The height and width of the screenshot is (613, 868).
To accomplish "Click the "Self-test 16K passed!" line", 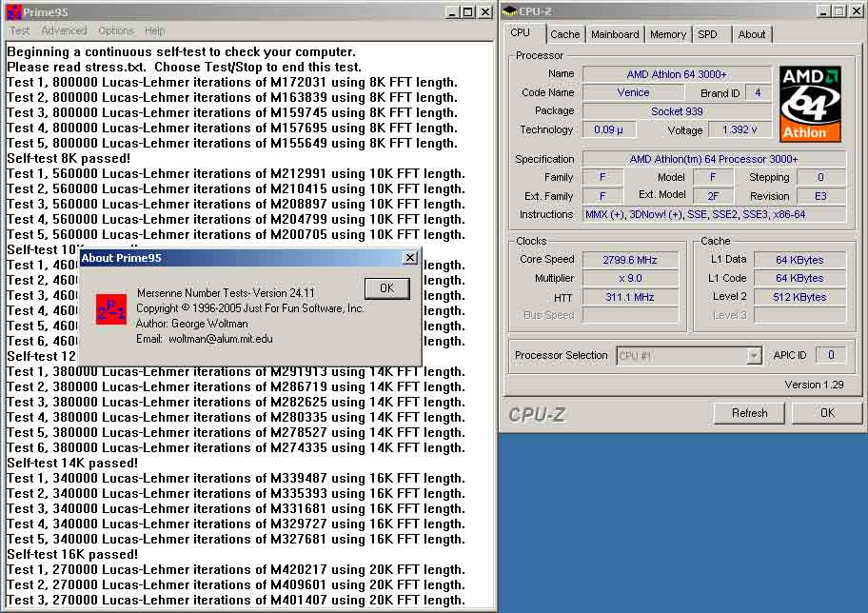I will click(x=72, y=554).
